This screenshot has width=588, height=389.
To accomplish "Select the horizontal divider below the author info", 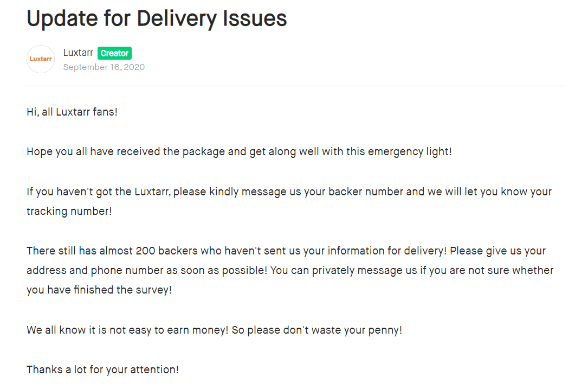I will 295,86.
